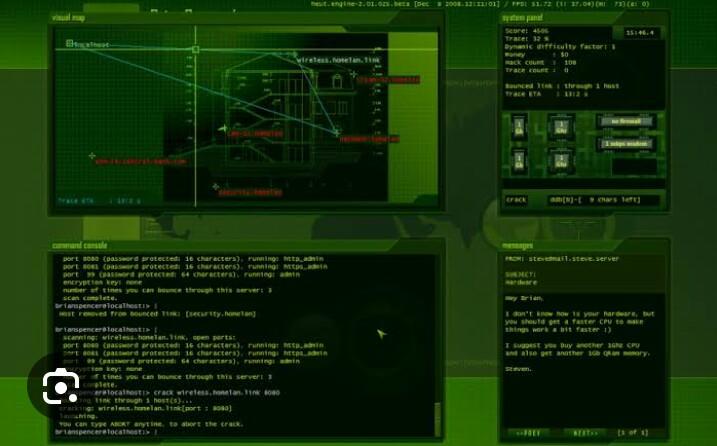717x446 pixels.
Task: Click 'You can type ABORT anytime' console line
Action: pos(151,424)
